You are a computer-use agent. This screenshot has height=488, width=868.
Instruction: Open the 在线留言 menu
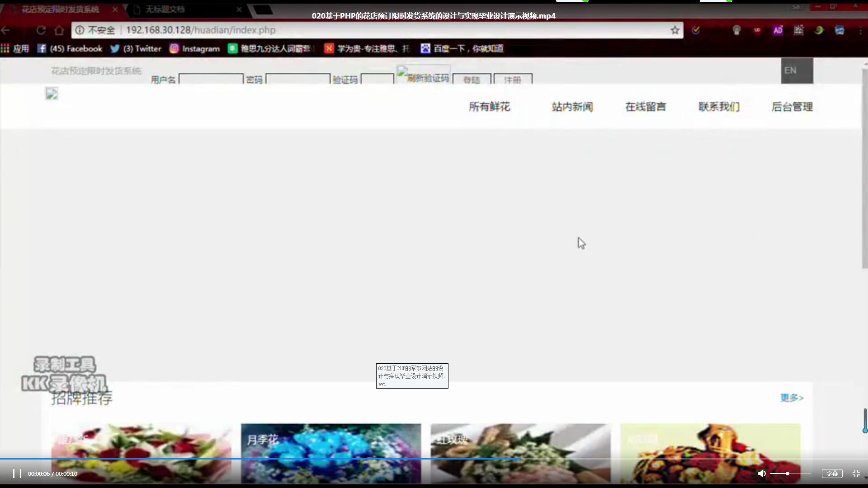click(646, 107)
